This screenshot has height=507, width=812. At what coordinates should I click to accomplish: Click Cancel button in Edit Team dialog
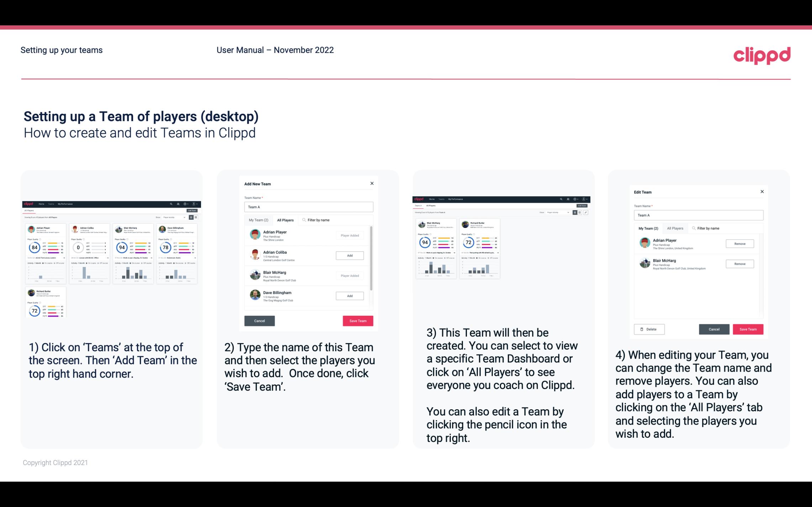tap(714, 329)
